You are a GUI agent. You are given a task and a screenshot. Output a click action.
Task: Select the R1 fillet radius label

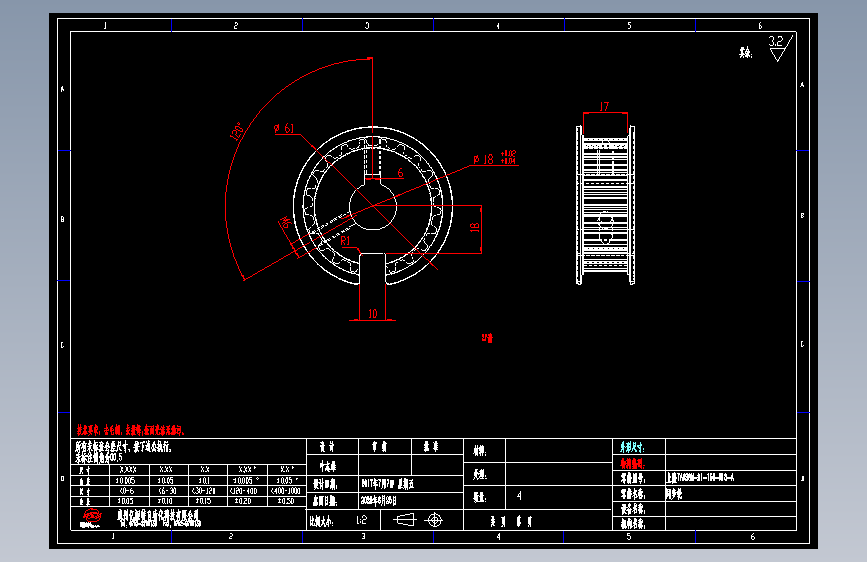345,241
